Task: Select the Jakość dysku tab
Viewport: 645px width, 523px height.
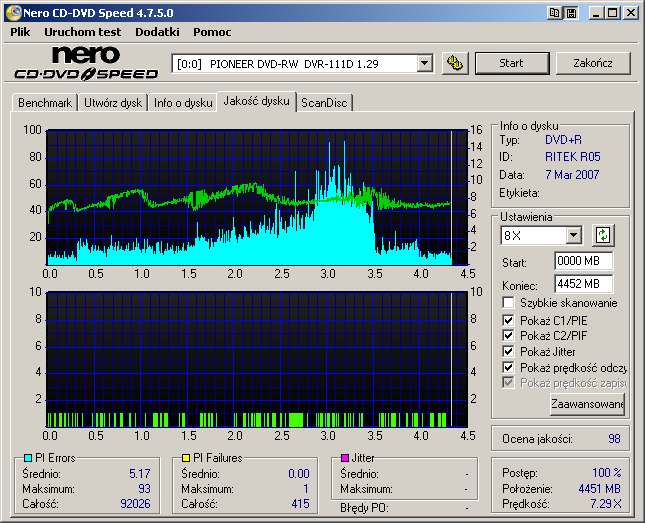Action: coord(256,101)
